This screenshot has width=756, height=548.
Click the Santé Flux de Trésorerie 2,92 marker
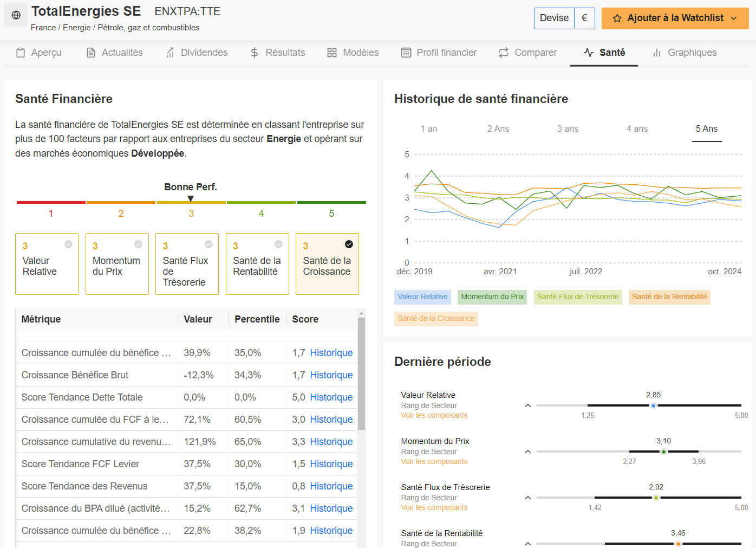click(656, 498)
